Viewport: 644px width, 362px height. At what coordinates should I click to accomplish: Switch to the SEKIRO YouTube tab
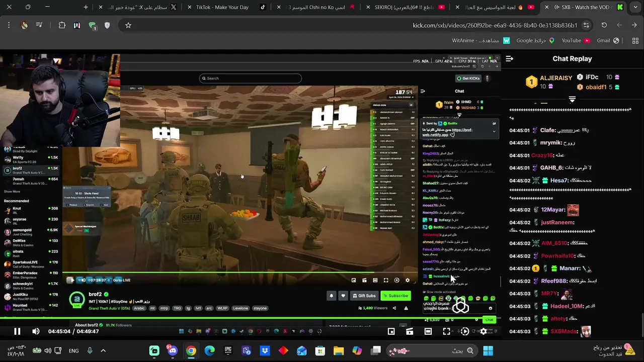coord(408,7)
